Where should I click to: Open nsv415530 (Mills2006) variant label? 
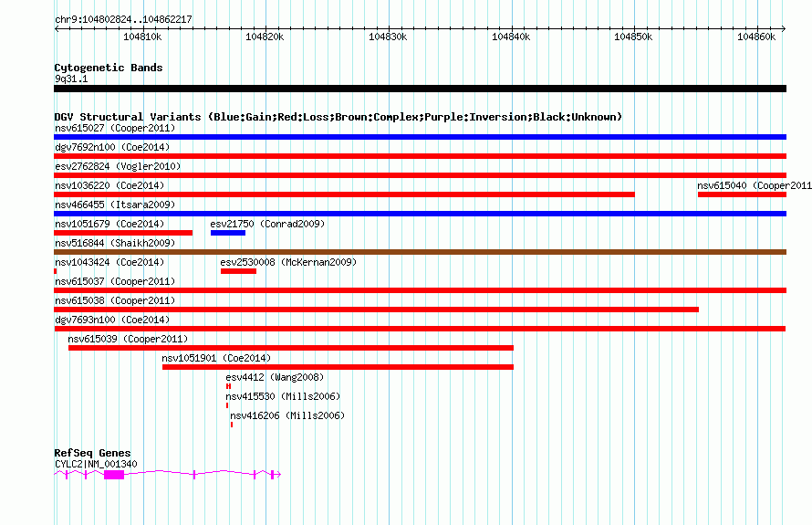283,396
